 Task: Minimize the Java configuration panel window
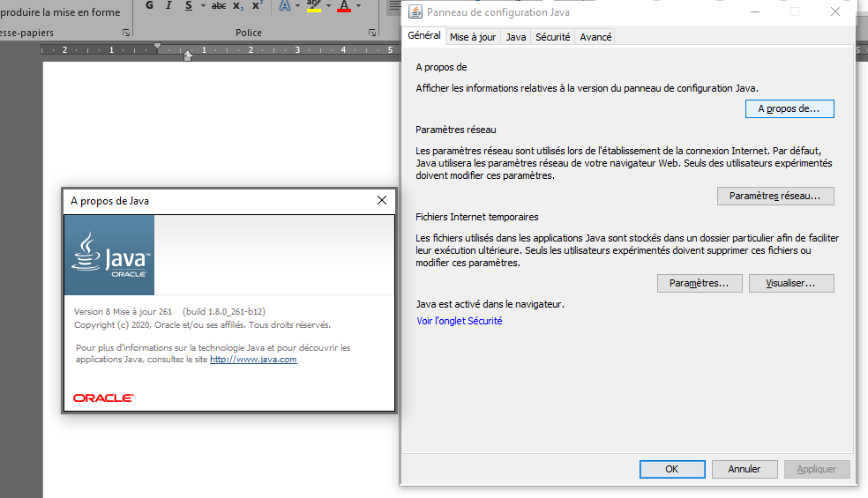(755, 11)
